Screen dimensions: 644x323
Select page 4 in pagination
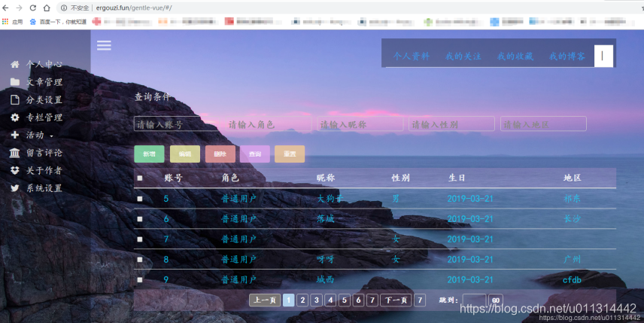(x=330, y=300)
